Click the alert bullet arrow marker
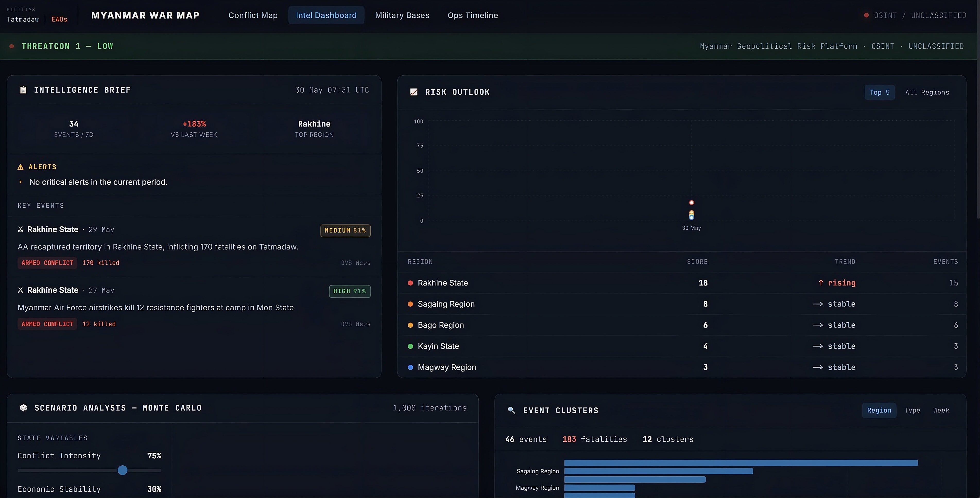 (x=21, y=182)
